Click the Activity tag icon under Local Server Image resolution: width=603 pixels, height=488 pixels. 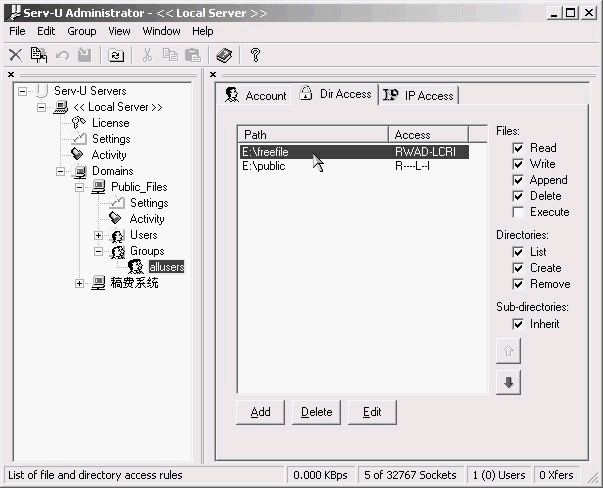[x=77, y=155]
